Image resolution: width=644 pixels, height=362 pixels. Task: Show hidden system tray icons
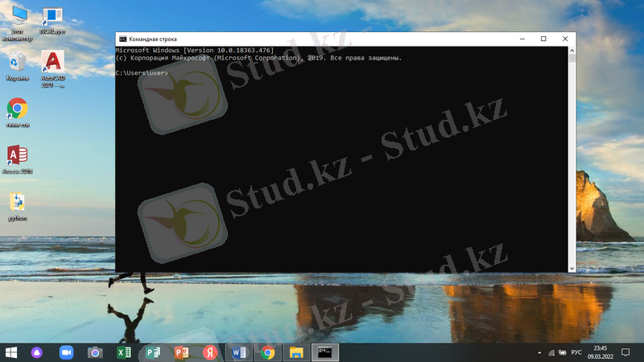coord(539,352)
